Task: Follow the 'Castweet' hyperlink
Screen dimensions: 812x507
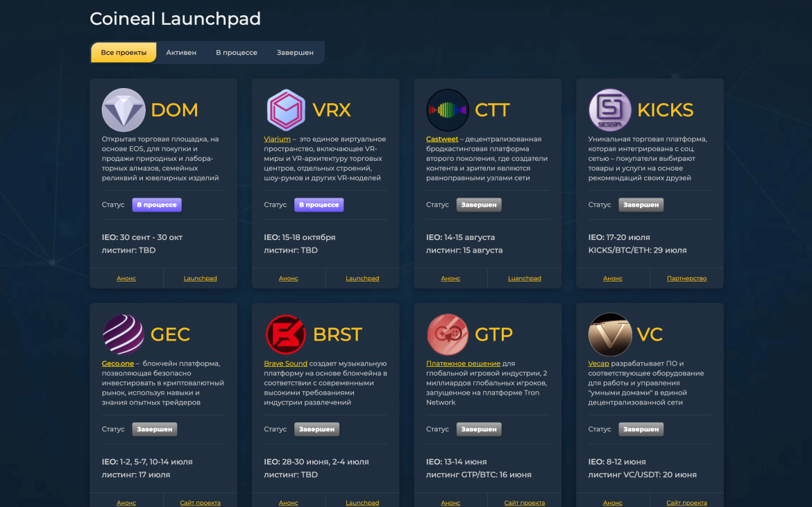Action: [441, 139]
